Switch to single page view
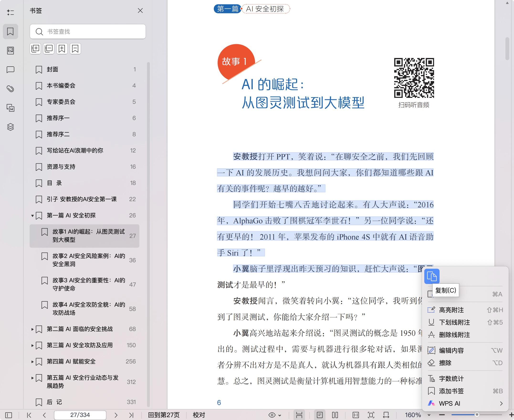Screen dimensions: 514x420 (x=320, y=415)
